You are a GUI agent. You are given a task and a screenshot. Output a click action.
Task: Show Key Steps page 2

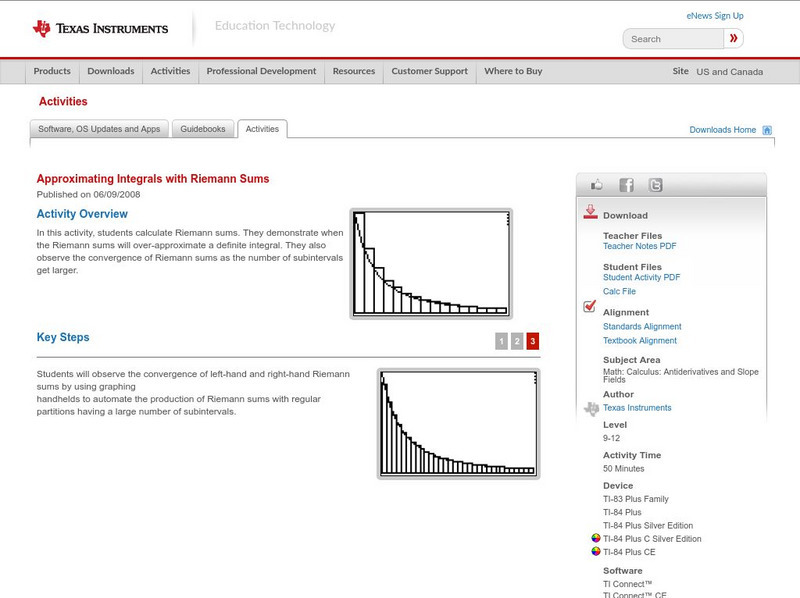(x=517, y=341)
